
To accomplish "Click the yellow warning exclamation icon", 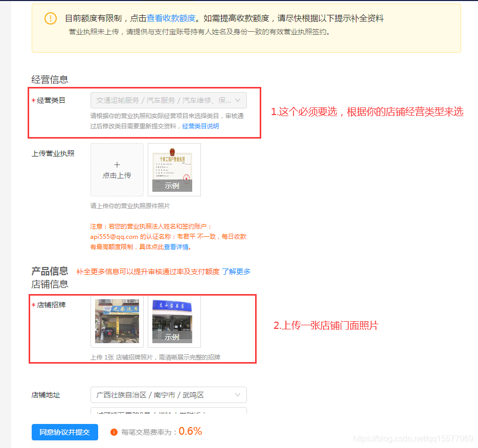I will 51,18.
